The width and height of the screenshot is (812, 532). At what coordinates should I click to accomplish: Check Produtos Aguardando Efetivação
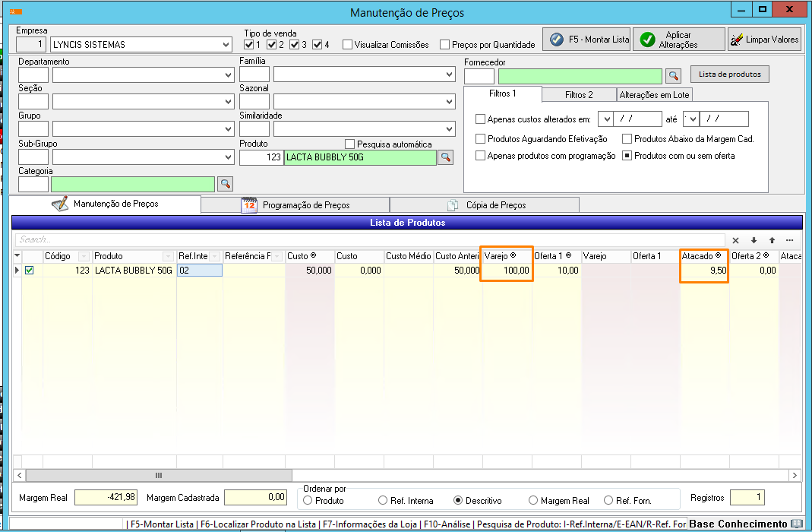tap(480, 139)
